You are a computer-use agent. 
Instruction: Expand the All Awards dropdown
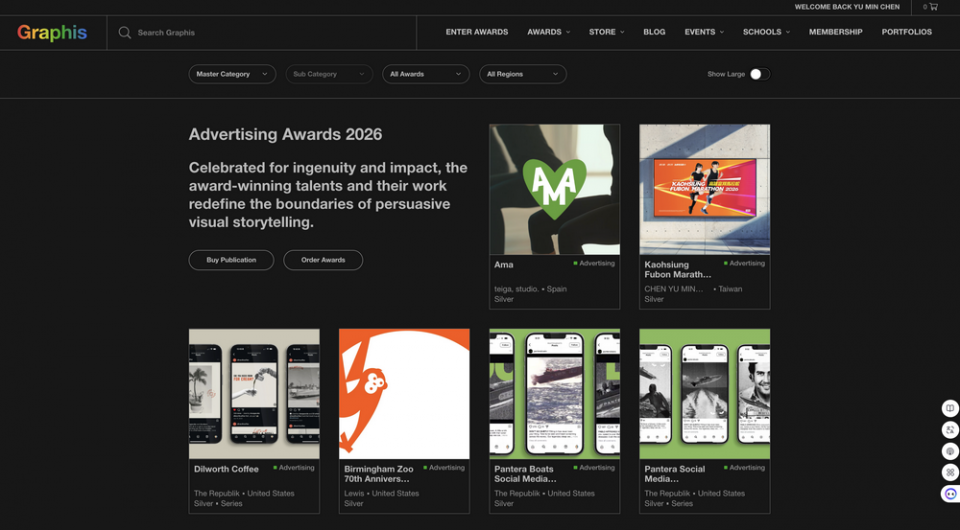426,74
